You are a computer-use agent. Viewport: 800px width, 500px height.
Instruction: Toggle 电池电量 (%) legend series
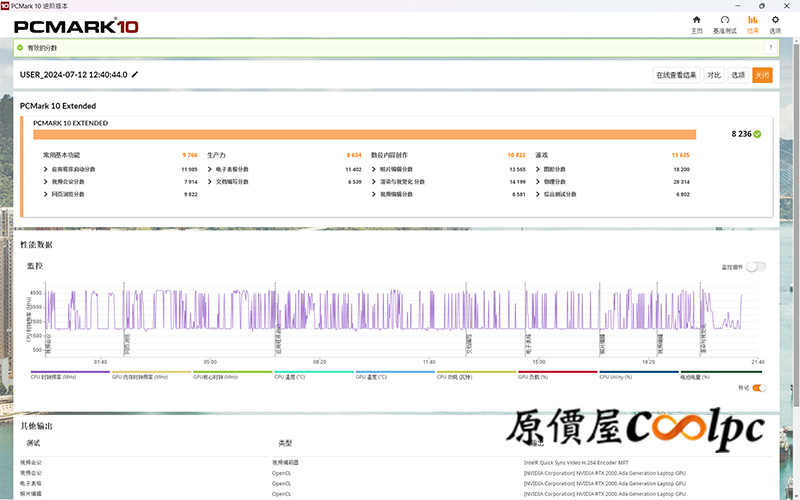(720, 375)
